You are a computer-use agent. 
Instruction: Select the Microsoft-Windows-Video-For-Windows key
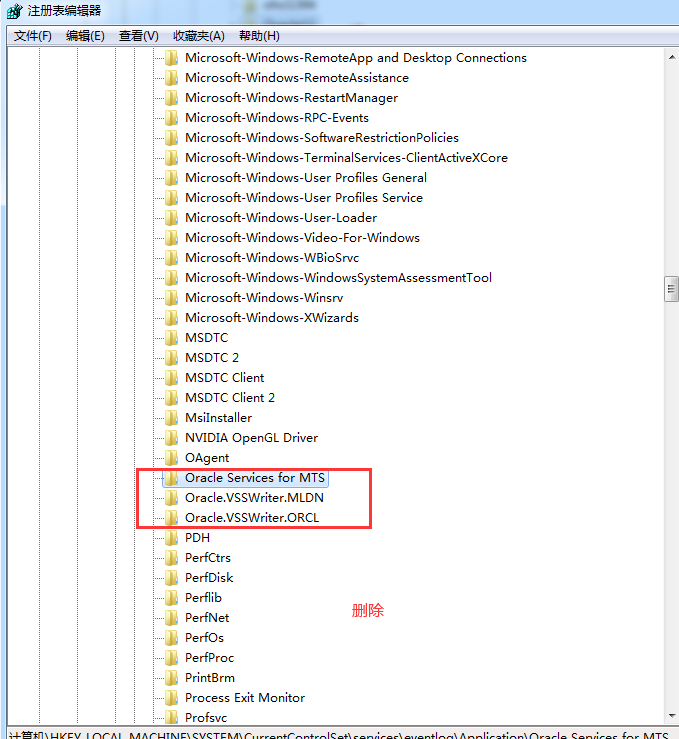(302, 238)
